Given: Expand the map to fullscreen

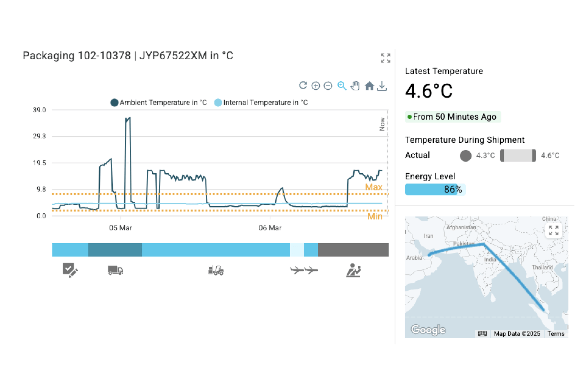Looking at the screenshot, I should 554,230.
